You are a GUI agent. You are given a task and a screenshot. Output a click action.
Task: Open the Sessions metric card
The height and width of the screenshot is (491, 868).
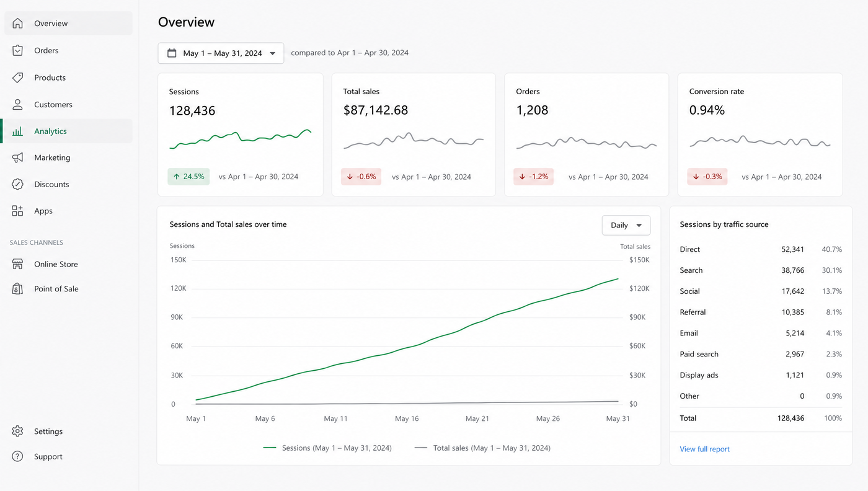(241, 135)
